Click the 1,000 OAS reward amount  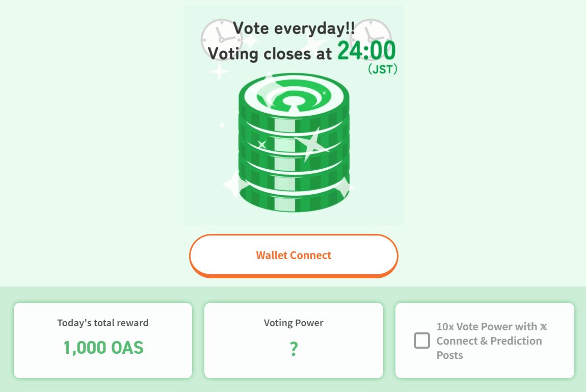103,348
